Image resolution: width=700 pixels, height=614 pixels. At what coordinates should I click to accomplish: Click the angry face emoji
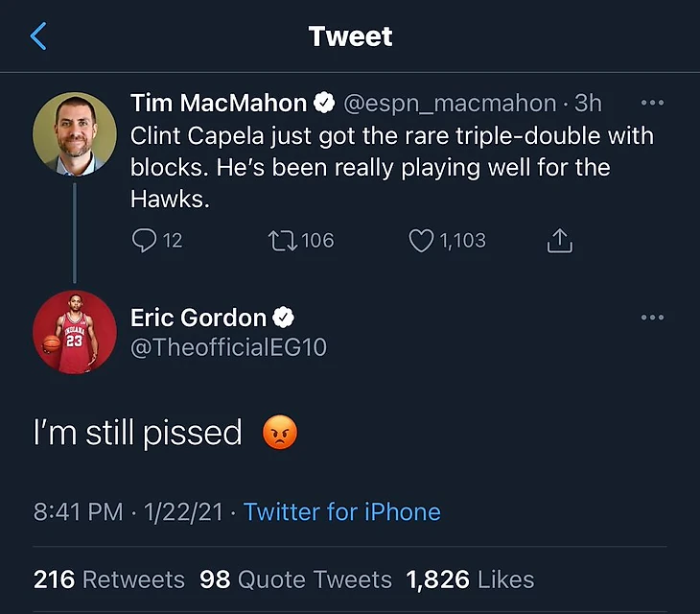coord(280,434)
